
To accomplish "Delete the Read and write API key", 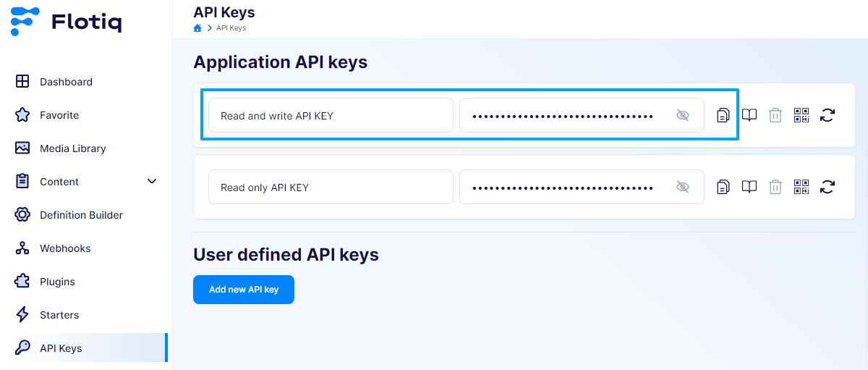I will 775,115.
